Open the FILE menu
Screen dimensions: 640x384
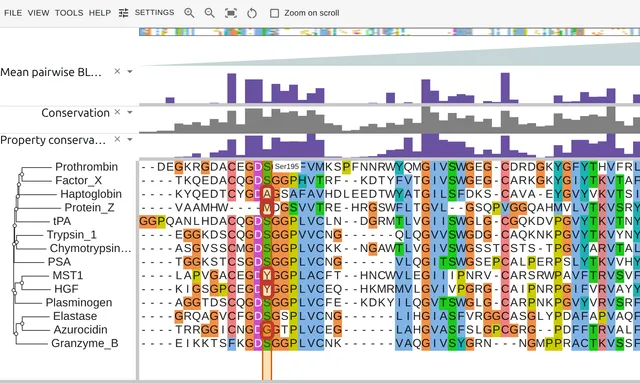point(13,13)
